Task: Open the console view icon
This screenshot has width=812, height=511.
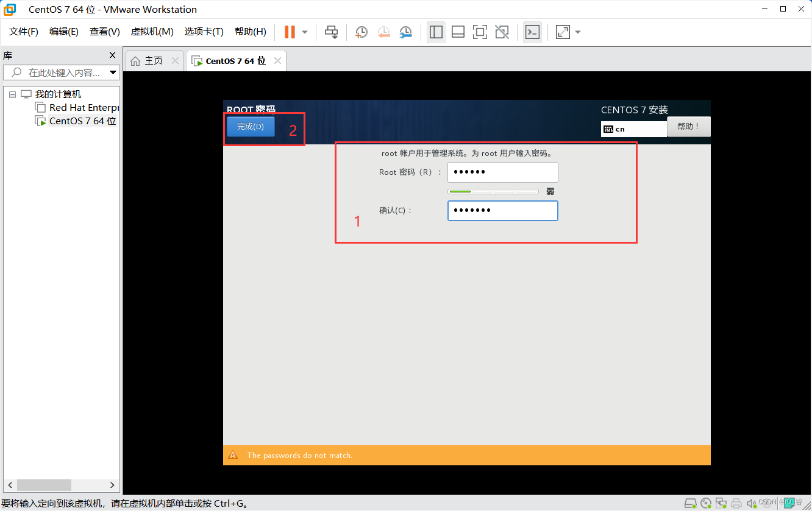Action: [x=532, y=32]
